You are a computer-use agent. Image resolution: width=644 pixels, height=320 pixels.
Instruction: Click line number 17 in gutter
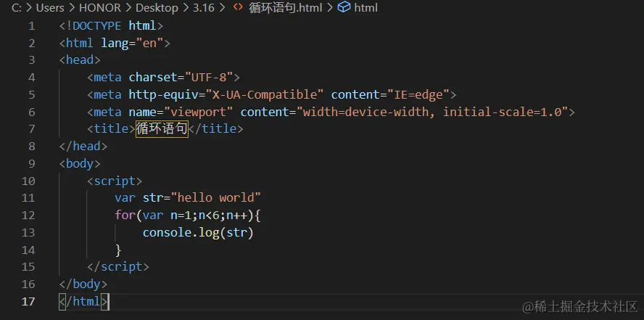[28, 301]
